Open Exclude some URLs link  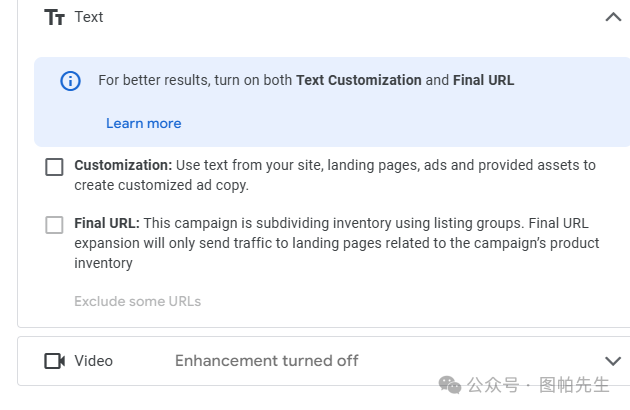click(x=137, y=301)
